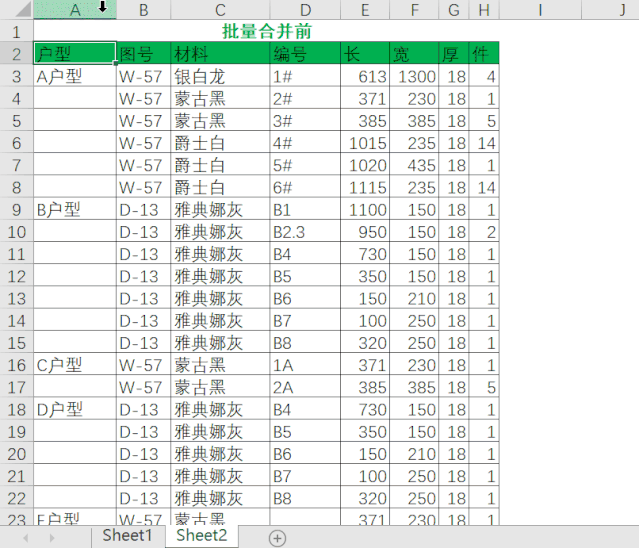The width and height of the screenshot is (639, 548).
Task: Switch to Sheet2 tab
Action: [x=202, y=535]
